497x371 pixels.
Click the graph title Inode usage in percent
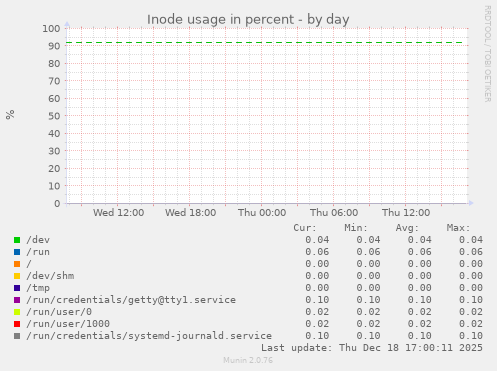tap(248, 19)
